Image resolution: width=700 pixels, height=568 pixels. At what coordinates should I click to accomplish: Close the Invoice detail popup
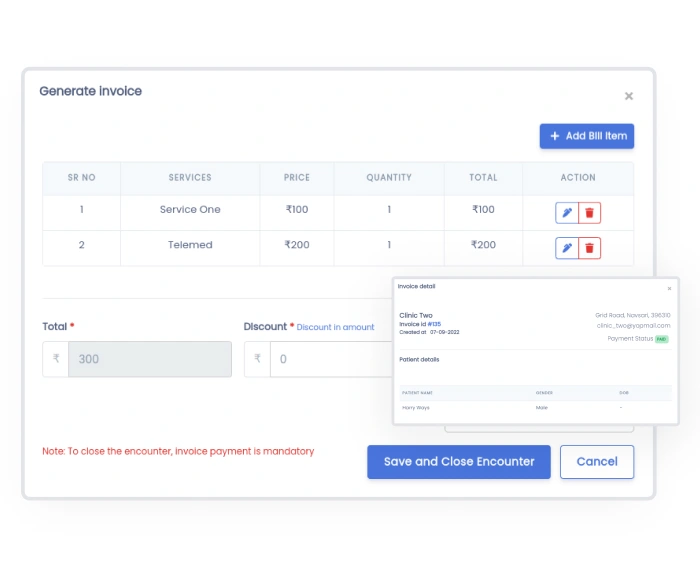point(669,288)
